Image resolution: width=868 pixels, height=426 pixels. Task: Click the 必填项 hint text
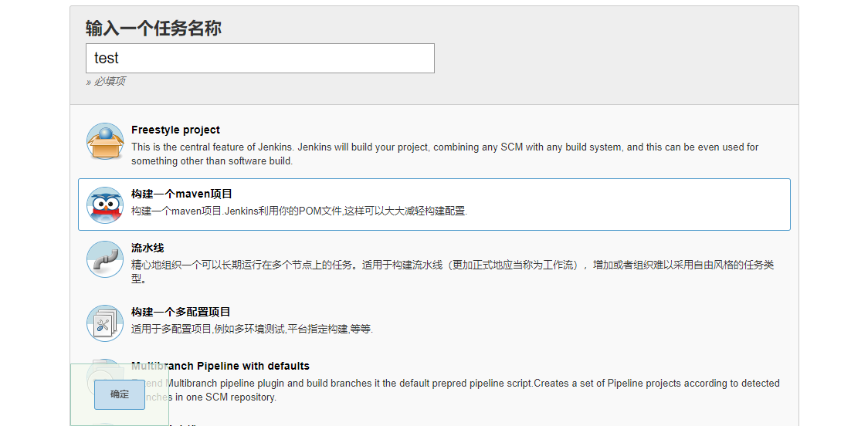point(105,81)
